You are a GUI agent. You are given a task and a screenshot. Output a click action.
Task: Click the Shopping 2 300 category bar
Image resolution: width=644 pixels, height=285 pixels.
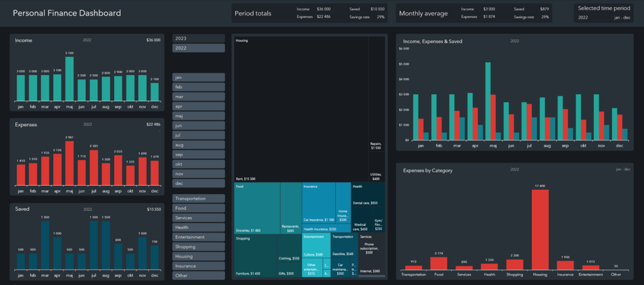pos(515,265)
